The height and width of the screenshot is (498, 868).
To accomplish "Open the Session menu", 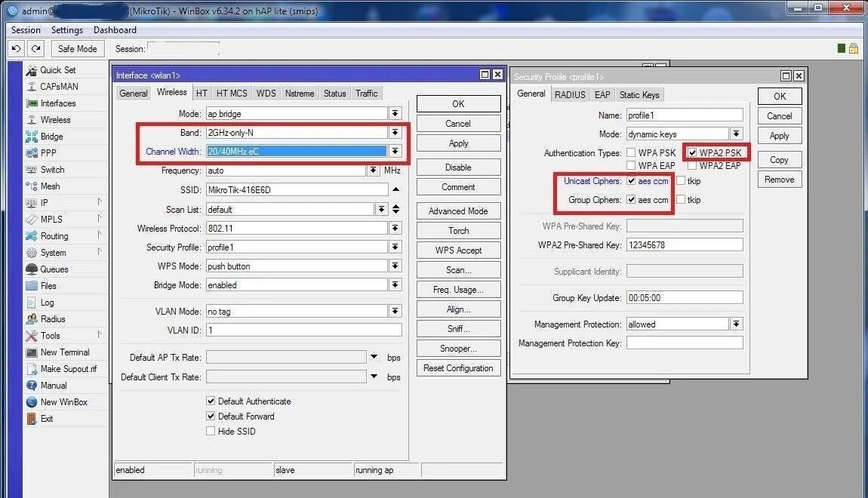I will [x=26, y=30].
